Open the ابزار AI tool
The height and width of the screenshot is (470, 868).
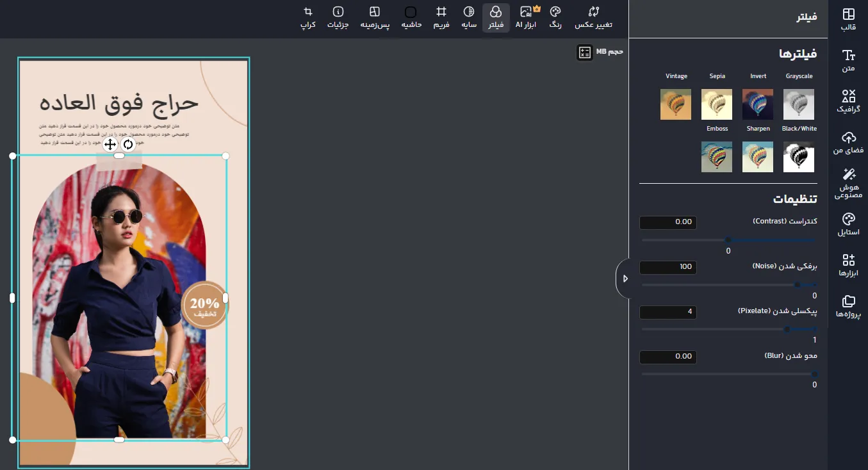[x=526, y=18]
